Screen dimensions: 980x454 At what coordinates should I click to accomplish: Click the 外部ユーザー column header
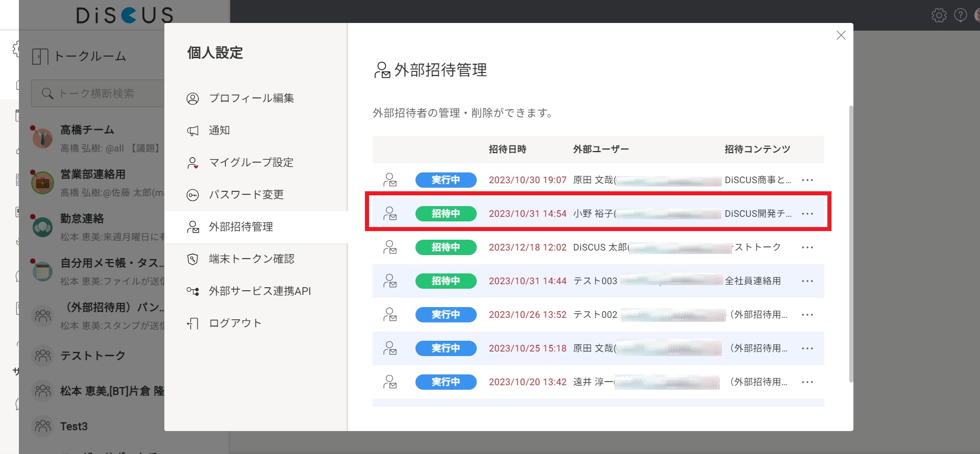(601, 149)
